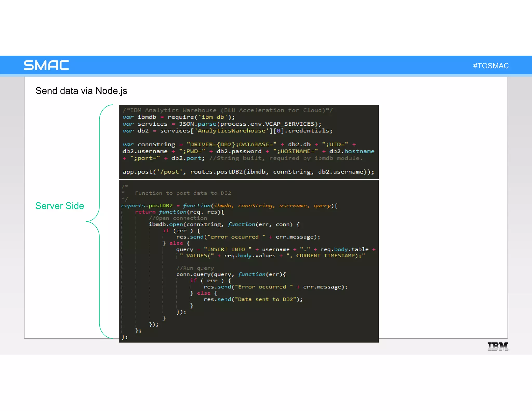The image size is (532, 411).
Task: Click the line 'var ibmdb = require('ibm_db');'
Action: click(x=179, y=117)
